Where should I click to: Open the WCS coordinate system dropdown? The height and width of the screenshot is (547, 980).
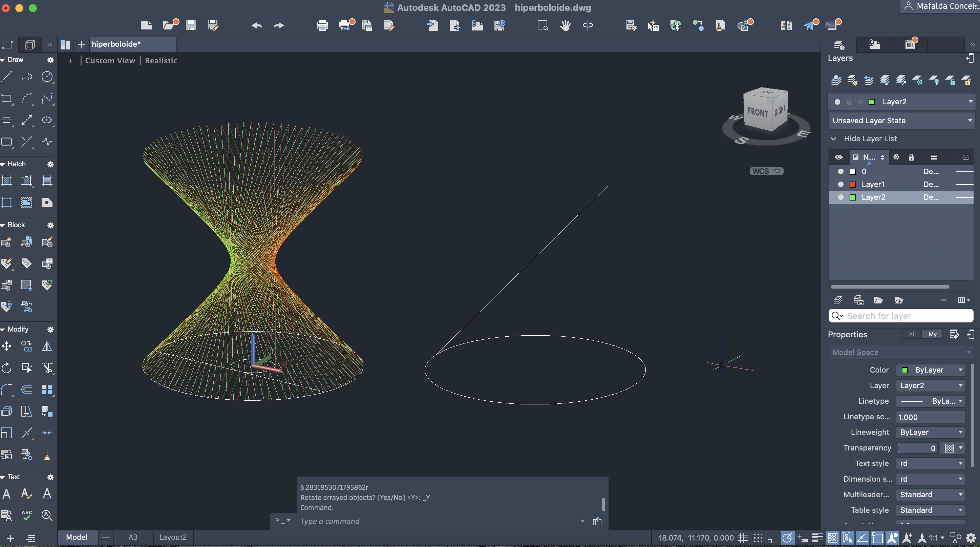click(766, 171)
